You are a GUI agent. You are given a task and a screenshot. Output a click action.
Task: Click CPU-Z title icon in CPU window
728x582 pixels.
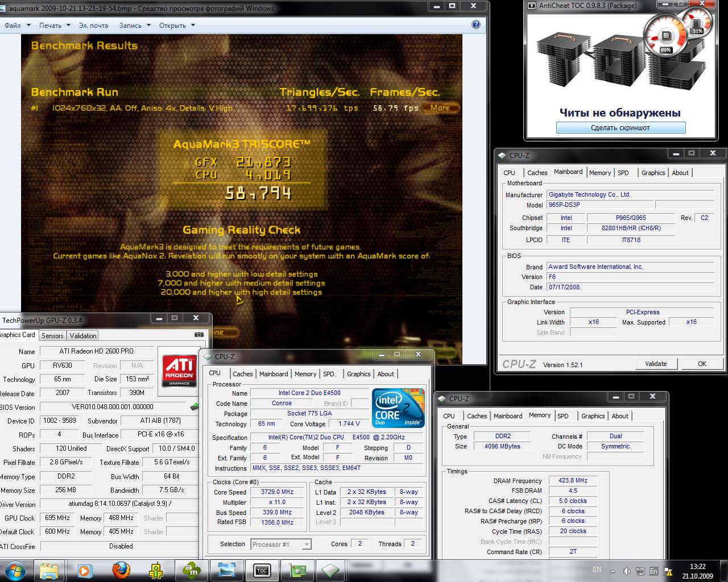click(x=207, y=356)
